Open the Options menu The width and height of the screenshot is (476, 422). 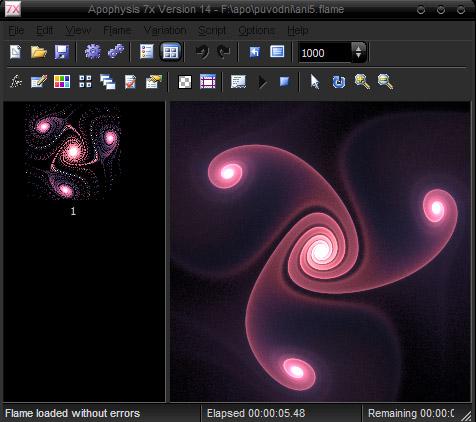[257, 31]
